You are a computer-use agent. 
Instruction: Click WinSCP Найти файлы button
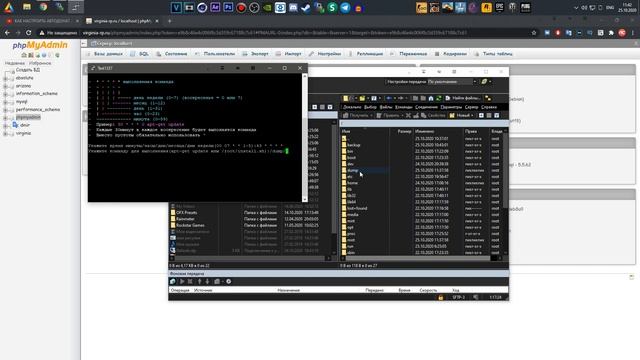462,98
